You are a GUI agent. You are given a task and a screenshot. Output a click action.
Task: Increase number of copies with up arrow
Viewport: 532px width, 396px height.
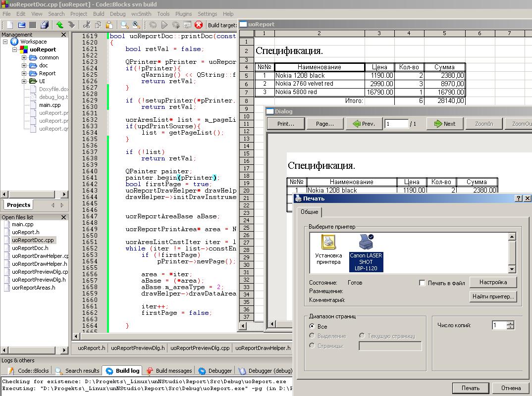tap(511, 323)
